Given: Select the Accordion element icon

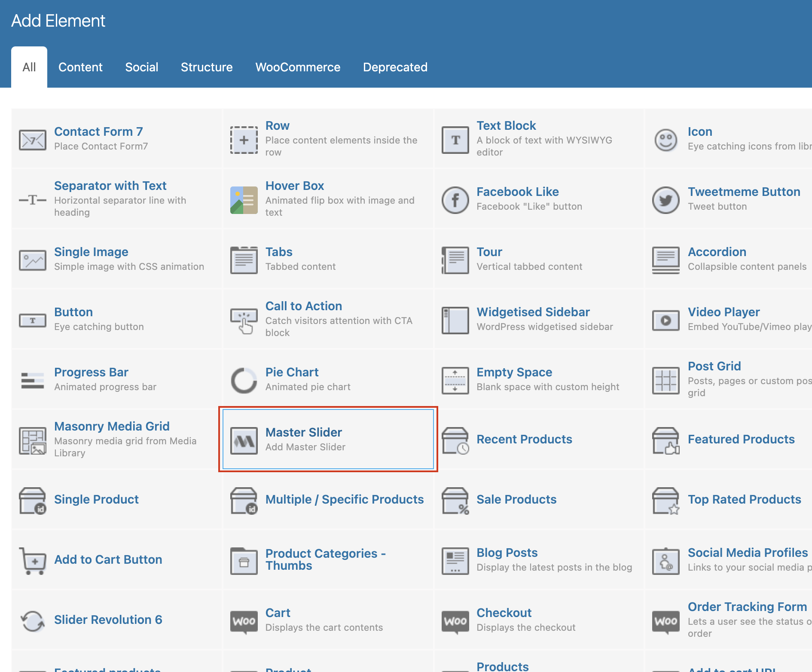Looking at the screenshot, I should pyautogui.click(x=666, y=260).
